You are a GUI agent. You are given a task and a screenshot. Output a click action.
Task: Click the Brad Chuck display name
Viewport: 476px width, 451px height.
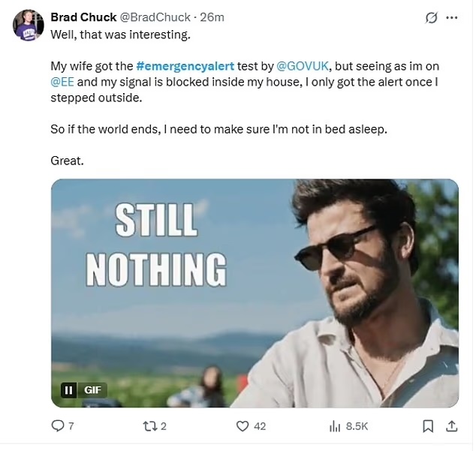coord(83,17)
